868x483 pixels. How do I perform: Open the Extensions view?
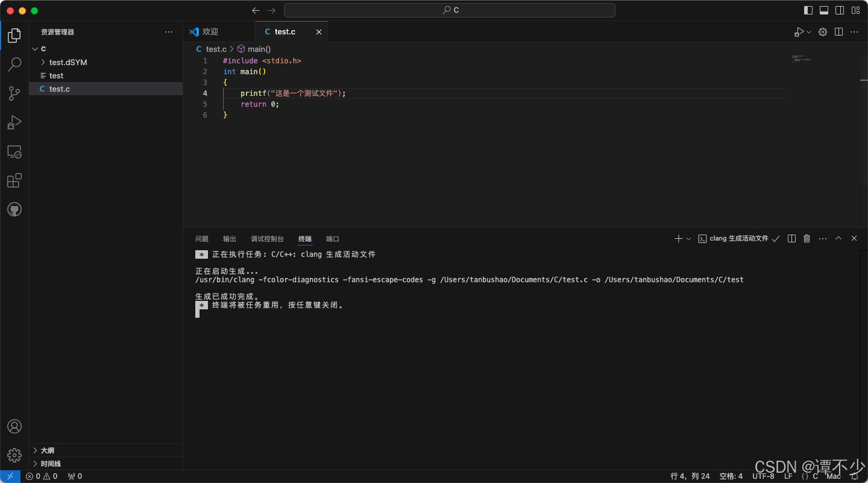(x=14, y=180)
